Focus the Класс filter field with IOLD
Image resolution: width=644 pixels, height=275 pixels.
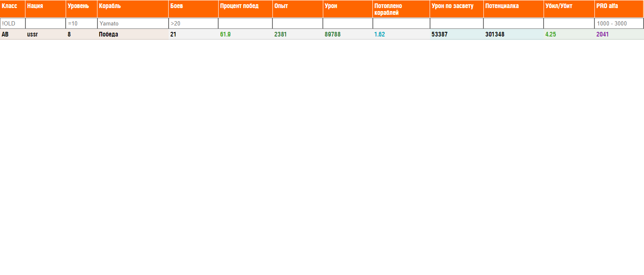click(13, 23)
